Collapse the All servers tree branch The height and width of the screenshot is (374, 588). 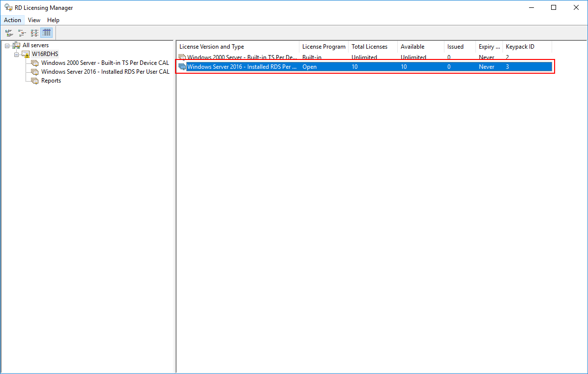(x=7, y=46)
